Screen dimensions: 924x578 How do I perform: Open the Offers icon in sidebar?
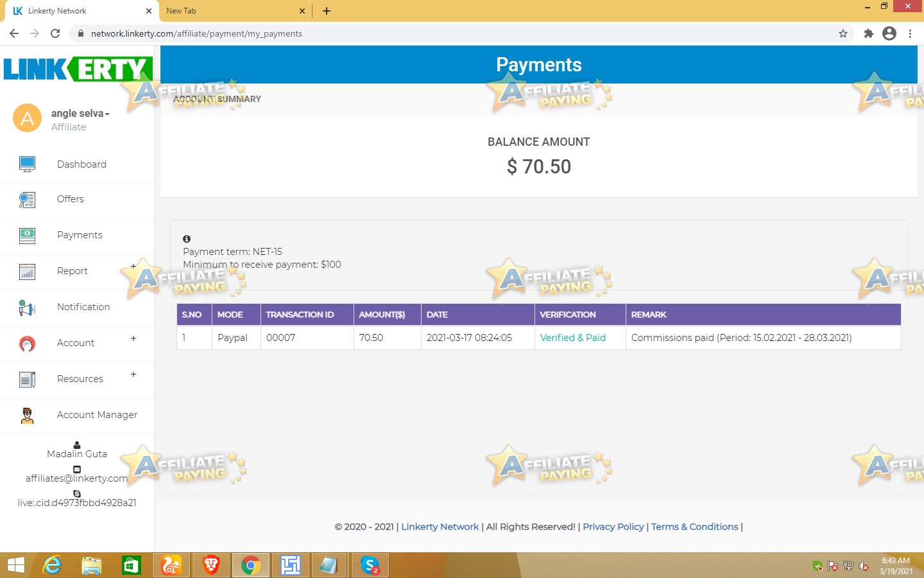click(27, 200)
